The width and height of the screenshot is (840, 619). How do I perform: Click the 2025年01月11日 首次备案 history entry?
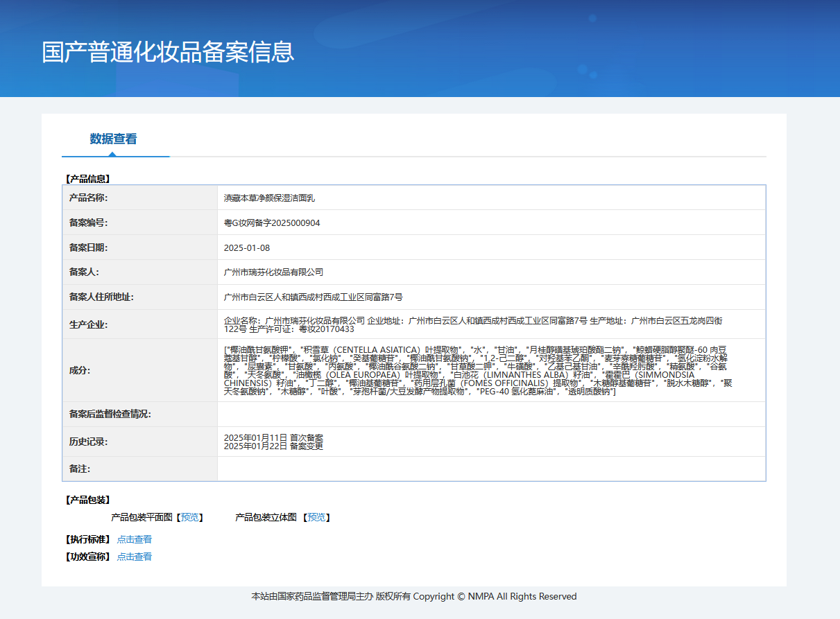[273, 437]
